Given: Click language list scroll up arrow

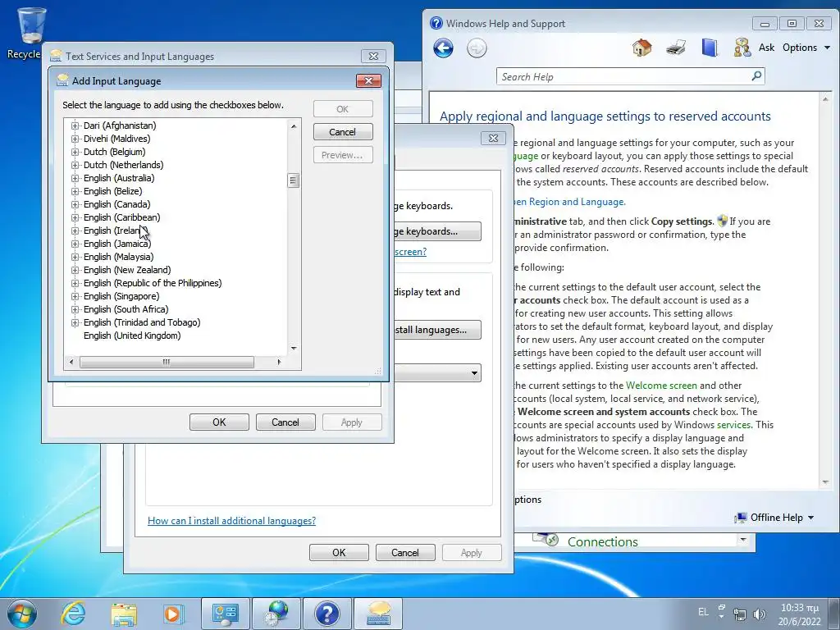Looking at the screenshot, I should pos(294,126).
